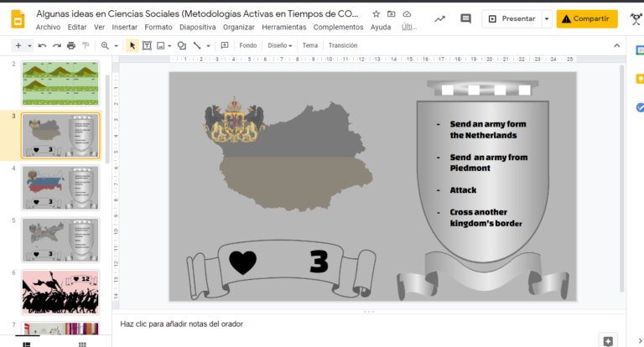
Task: Open Google Tasks side panel
Action: (640, 107)
